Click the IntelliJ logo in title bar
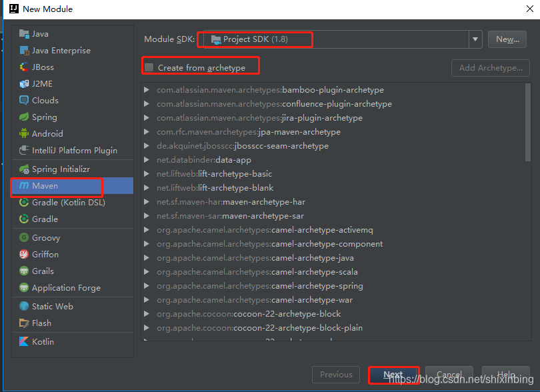This screenshot has height=392, width=540. tap(14, 9)
